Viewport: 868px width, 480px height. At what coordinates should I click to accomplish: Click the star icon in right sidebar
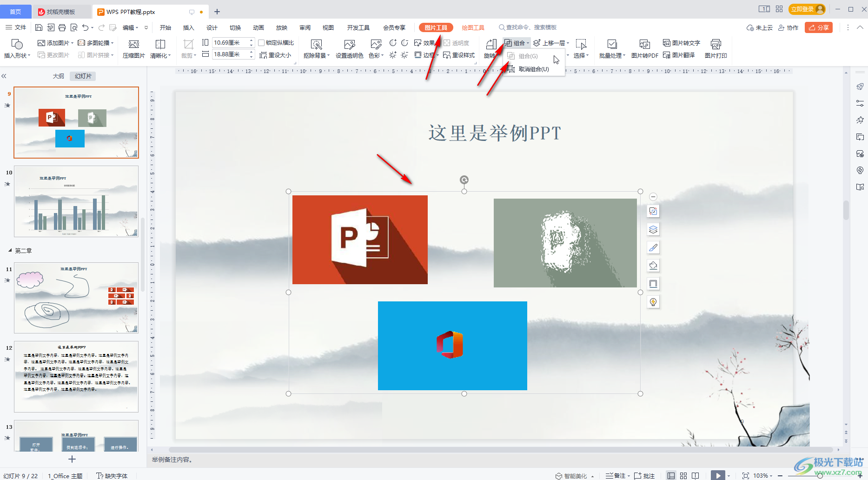860,120
